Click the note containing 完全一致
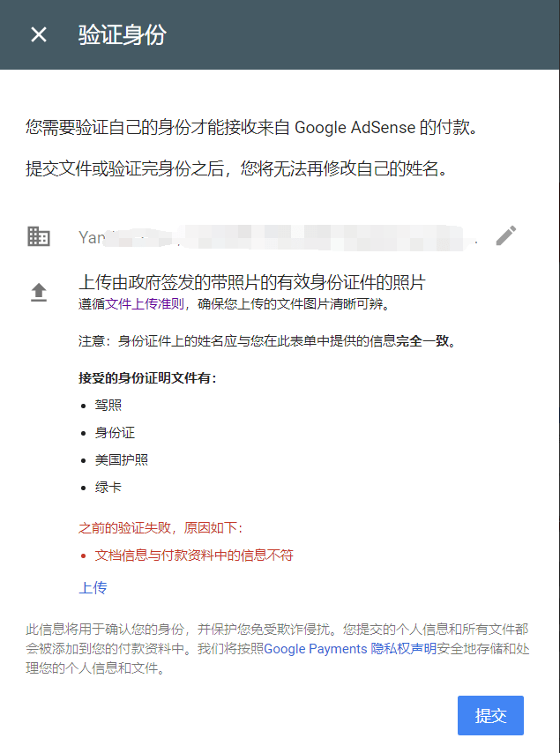Screen dimensions: 560x753 [267, 341]
